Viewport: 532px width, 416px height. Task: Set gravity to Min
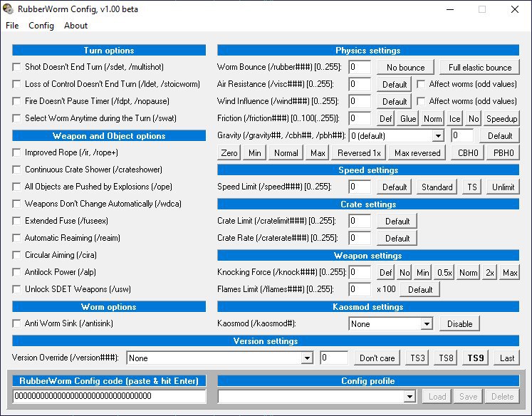254,152
